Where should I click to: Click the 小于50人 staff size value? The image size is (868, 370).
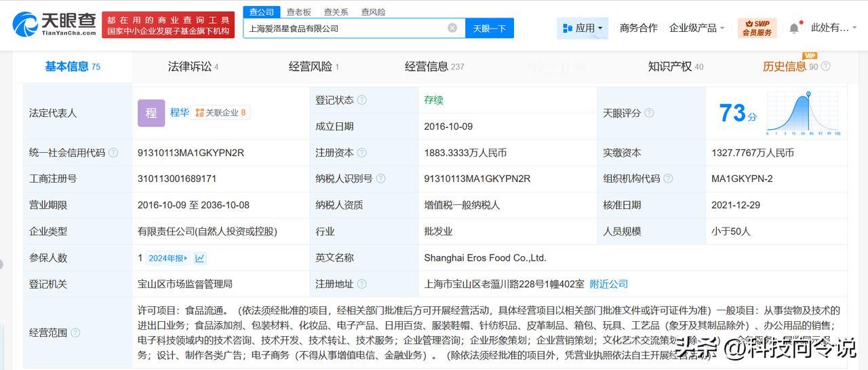(x=731, y=232)
